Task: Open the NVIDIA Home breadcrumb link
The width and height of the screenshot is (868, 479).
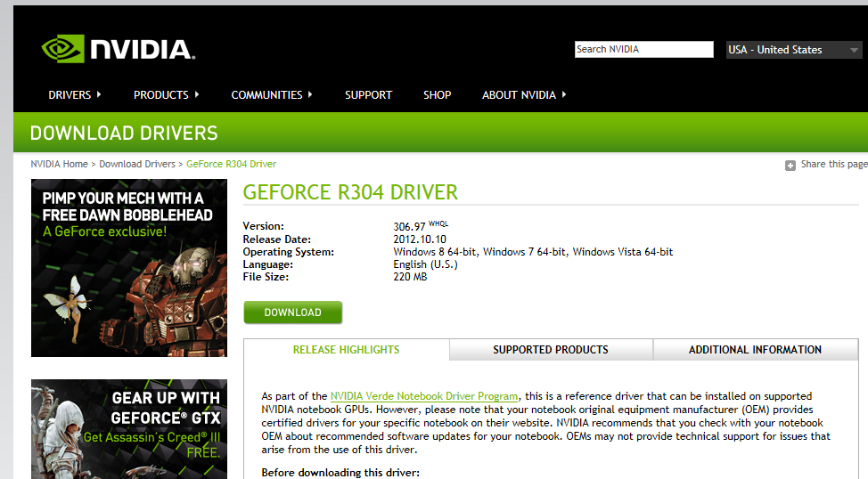Action: pyautogui.click(x=59, y=165)
